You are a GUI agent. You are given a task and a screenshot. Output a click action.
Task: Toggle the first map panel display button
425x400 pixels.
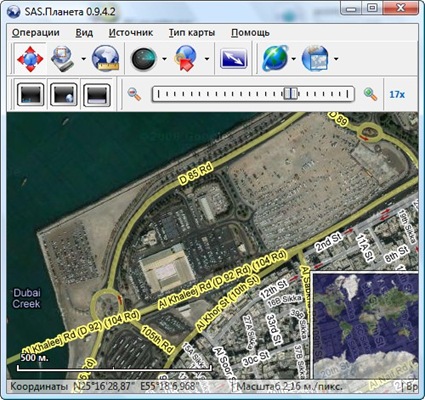[x=31, y=95]
